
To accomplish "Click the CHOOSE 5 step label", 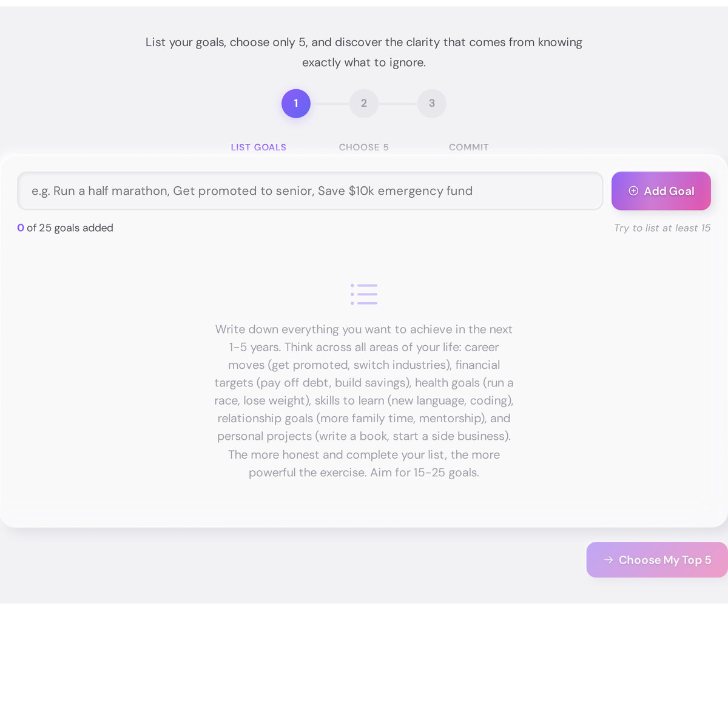I will click(x=363, y=147).
